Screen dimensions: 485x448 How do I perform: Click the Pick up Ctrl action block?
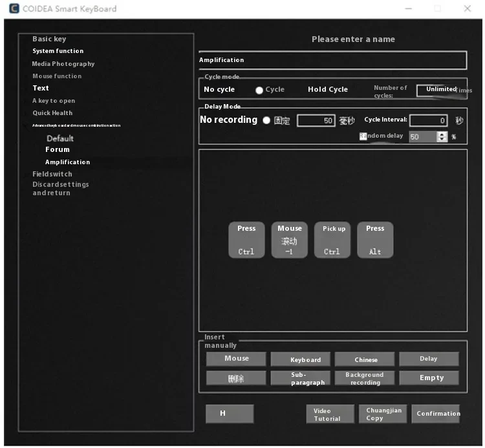click(332, 240)
